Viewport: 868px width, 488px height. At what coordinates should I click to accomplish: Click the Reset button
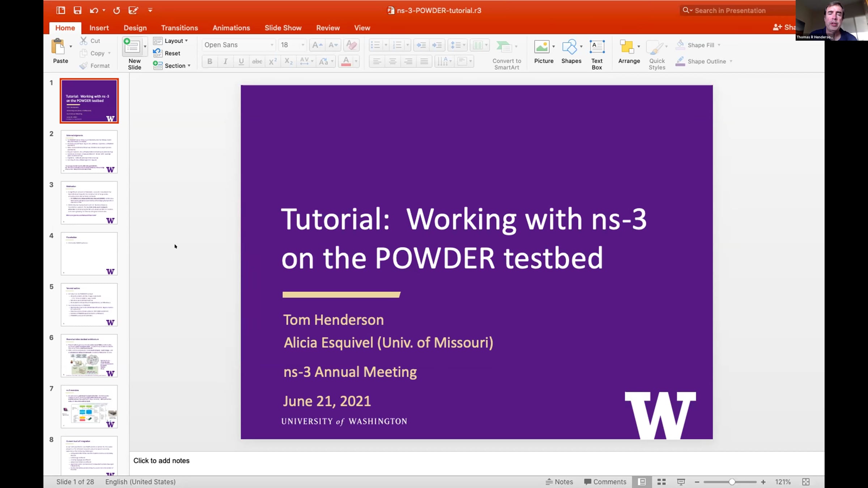[x=167, y=53]
